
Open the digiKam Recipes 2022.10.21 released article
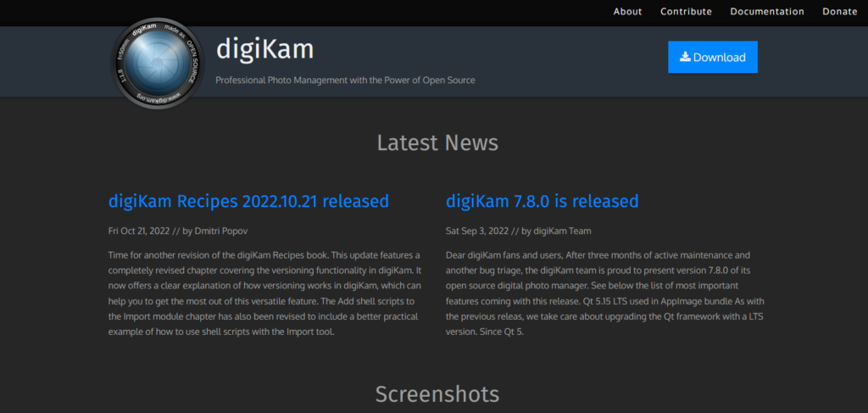(248, 201)
